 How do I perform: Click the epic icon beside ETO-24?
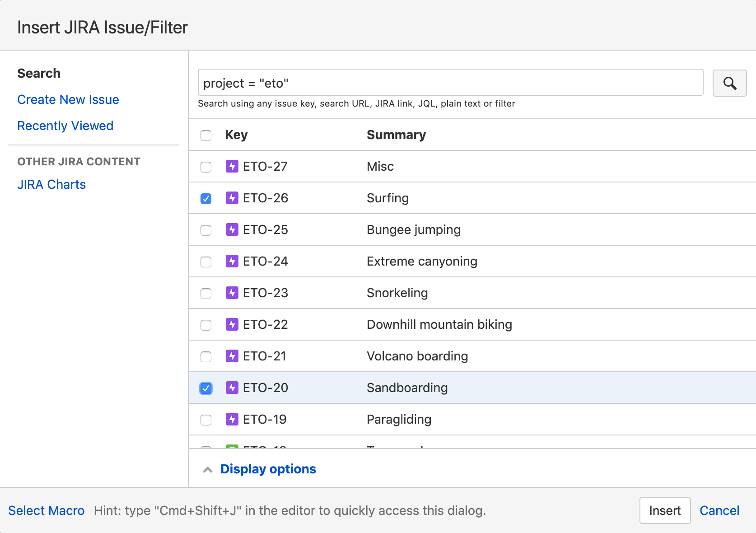tap(232, 261)
